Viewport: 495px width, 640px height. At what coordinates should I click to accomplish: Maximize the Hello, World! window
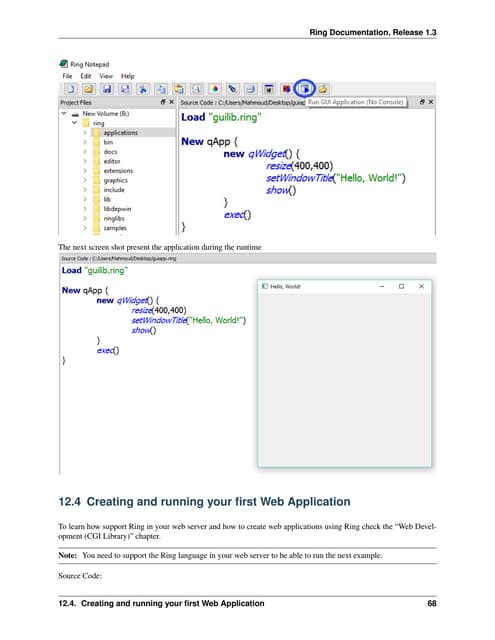click(402, 287)
